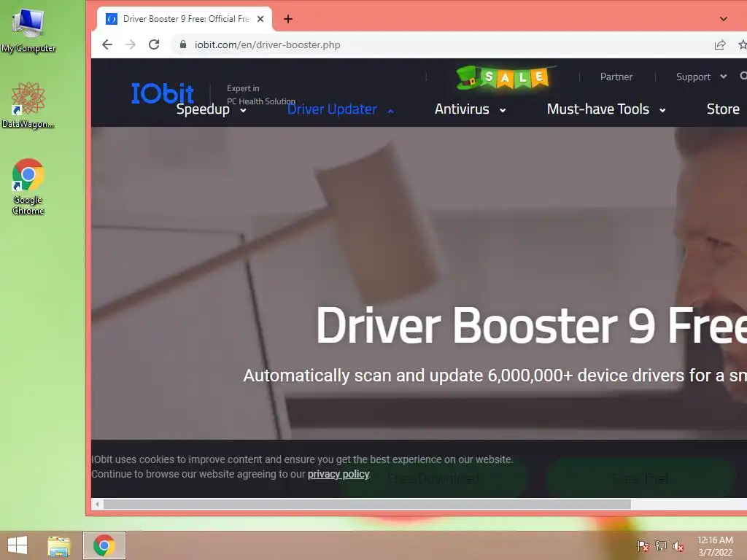Click the Free Download button

(x=433, y=478)
